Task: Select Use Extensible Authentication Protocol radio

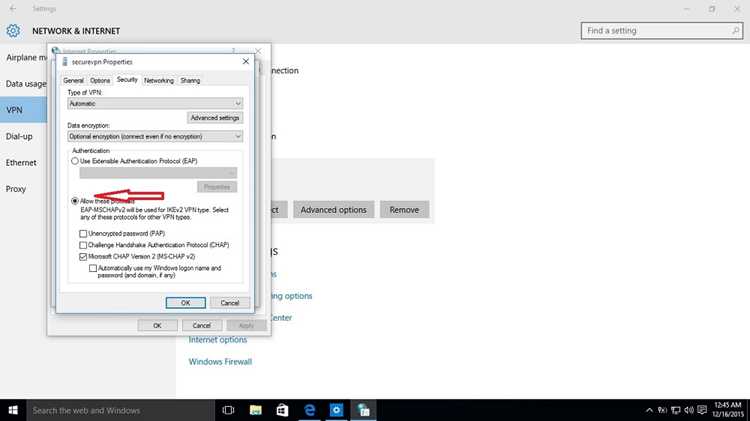Action: (75, 161)
